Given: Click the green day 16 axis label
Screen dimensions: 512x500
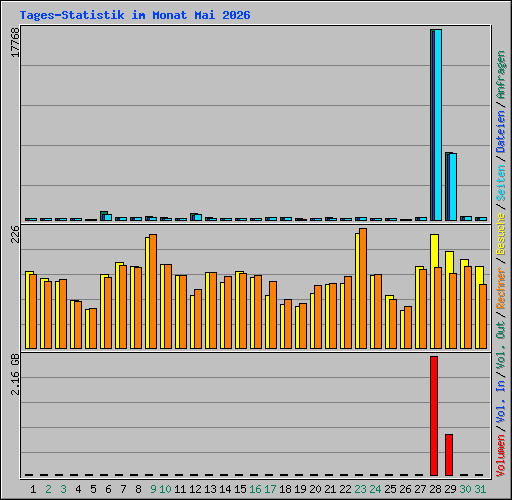Looking at the screenshot, I should click(x=255, y=489).
